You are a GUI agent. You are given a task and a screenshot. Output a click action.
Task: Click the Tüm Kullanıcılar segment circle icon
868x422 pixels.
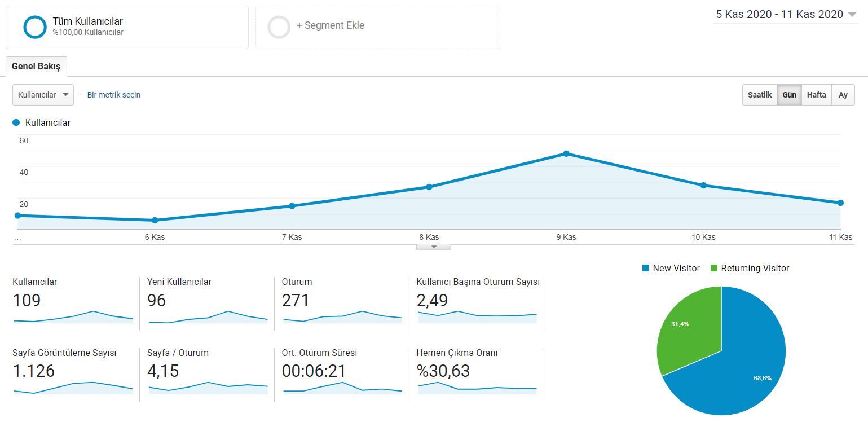point(35,27)
